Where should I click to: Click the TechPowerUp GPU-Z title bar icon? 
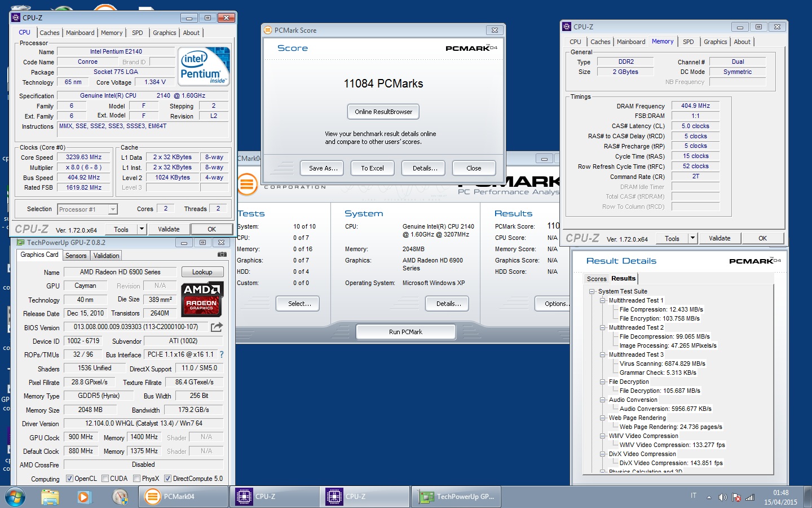point(21,243)
